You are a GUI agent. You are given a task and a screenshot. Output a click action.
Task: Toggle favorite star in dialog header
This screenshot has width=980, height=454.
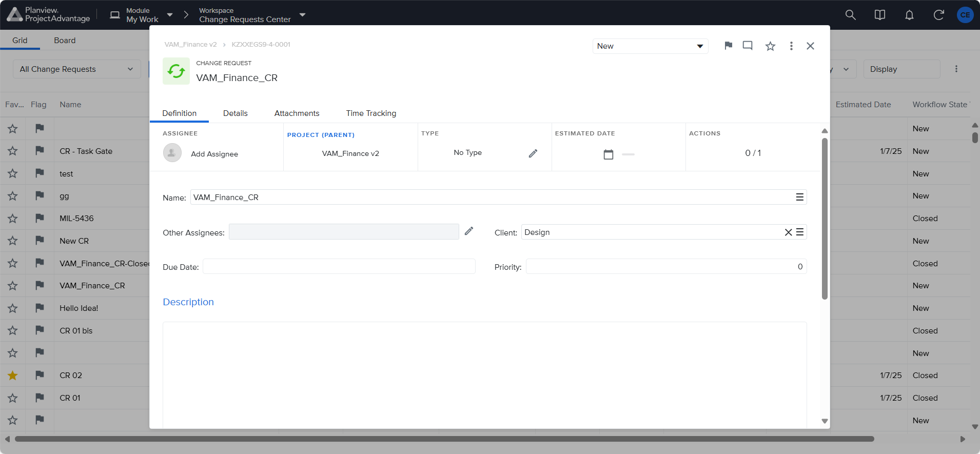click(x=770, y=46)
